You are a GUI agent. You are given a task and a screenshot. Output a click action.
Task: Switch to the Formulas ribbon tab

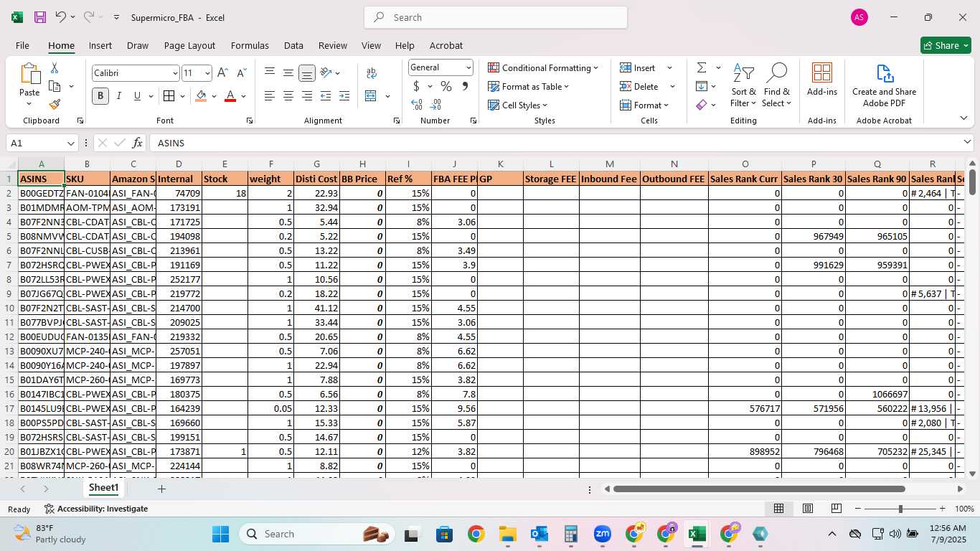tap(250, 45)
